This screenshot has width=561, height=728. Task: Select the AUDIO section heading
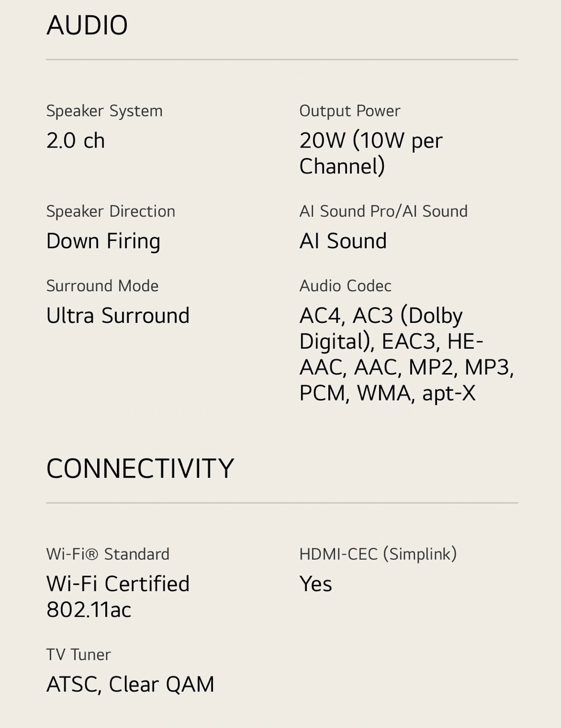pyautogui.click(x=87, y=25)
